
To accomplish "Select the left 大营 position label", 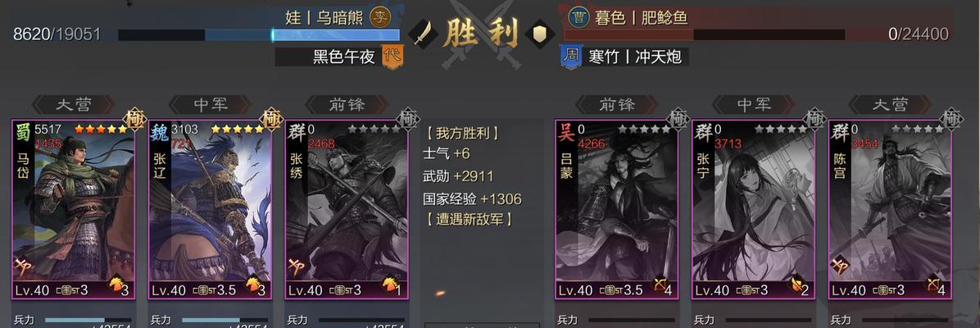I will coord(74,104).
